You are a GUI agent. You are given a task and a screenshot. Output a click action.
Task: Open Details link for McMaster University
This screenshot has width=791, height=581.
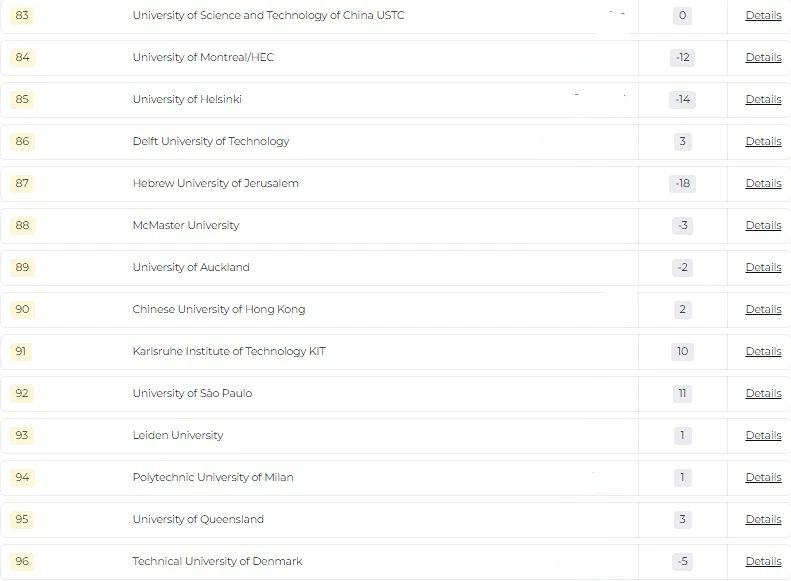coord(763,225)
